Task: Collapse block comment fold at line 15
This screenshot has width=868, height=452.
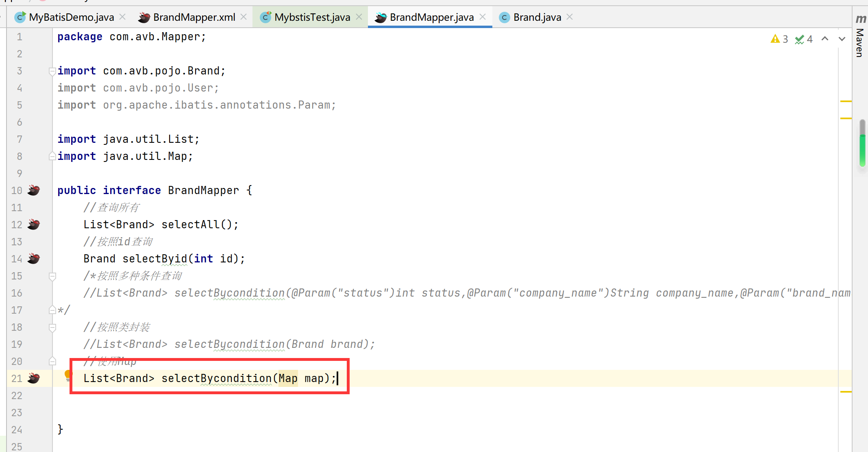Action: (x=52, y=276)
